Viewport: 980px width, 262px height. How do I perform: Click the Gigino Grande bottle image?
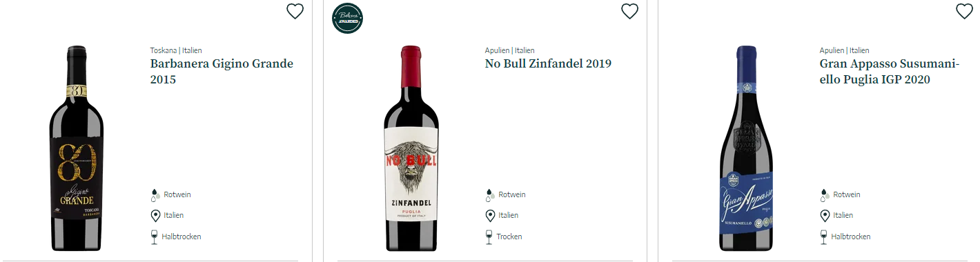[76, 148]
